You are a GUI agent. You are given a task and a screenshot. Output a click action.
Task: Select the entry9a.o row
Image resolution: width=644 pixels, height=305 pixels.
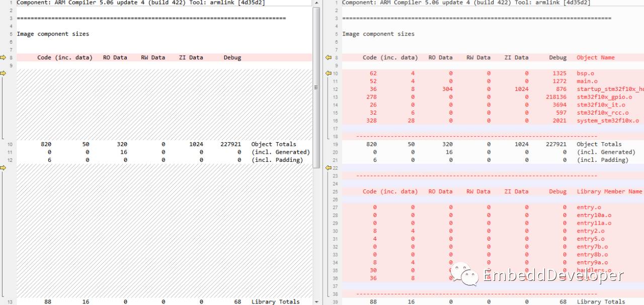(x=592, y=262)
